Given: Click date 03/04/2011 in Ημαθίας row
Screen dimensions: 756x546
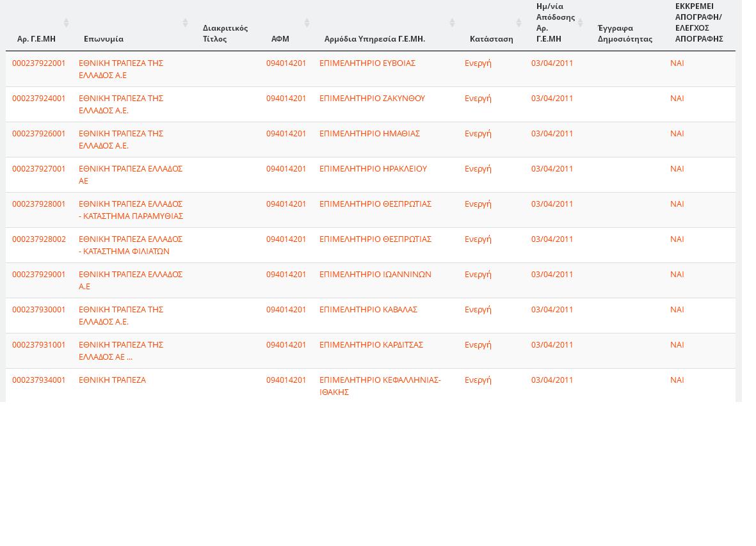Looking at the screenshot, I should [x=552, y=134].
